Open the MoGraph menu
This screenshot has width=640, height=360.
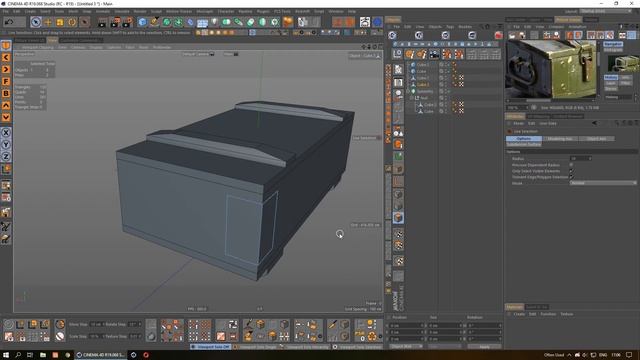[x=204, y=11]
